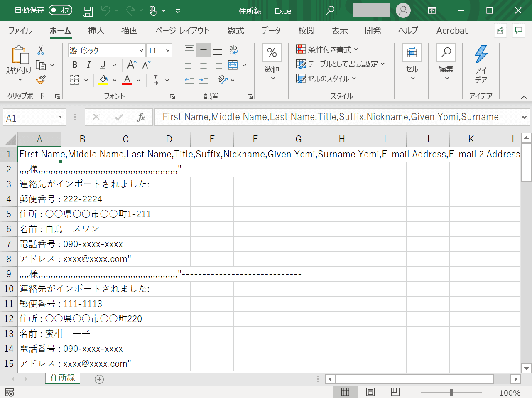
Task: Toggle touch/mouse mode icon
Action: pyautogui.click(x=153, y=11)
